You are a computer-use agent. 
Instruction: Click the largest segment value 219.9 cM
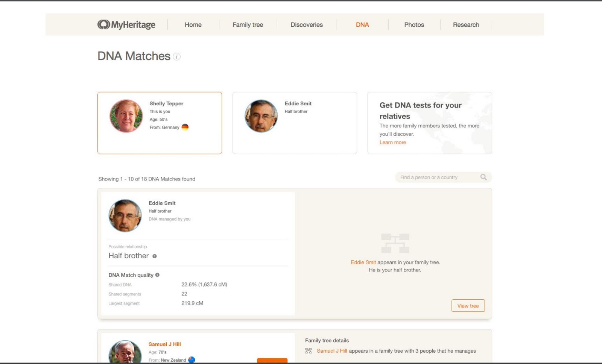(192, 303)
